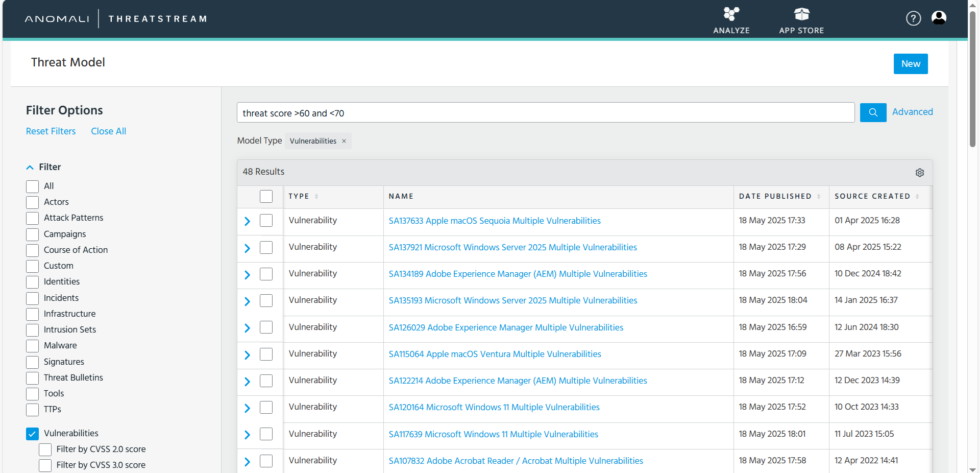Check the TTPs filter checkbox
Screen dimensions: 980x473
[x=32, y=410]
